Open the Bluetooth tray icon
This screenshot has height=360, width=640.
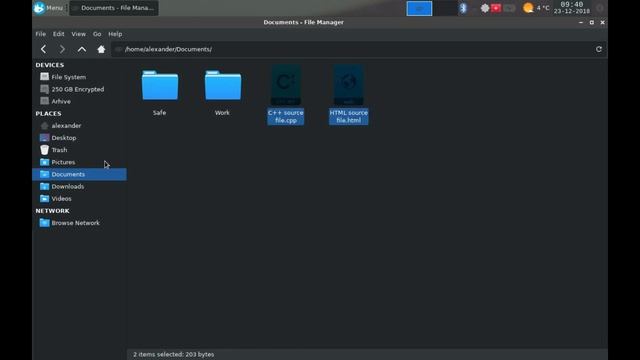point(463,8)
